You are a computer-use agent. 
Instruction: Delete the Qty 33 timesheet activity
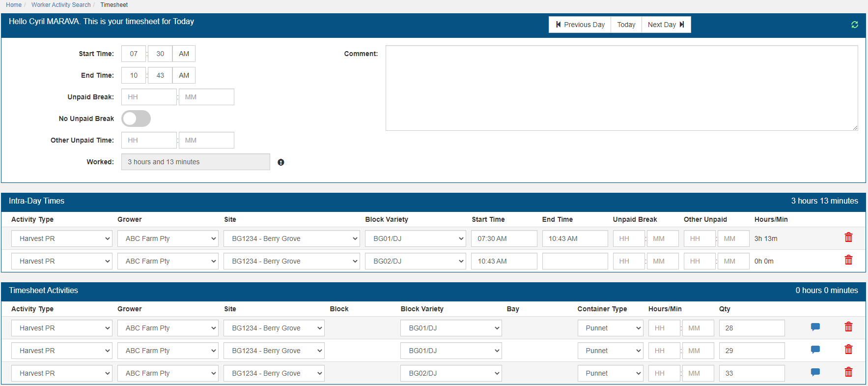[848, 372]
